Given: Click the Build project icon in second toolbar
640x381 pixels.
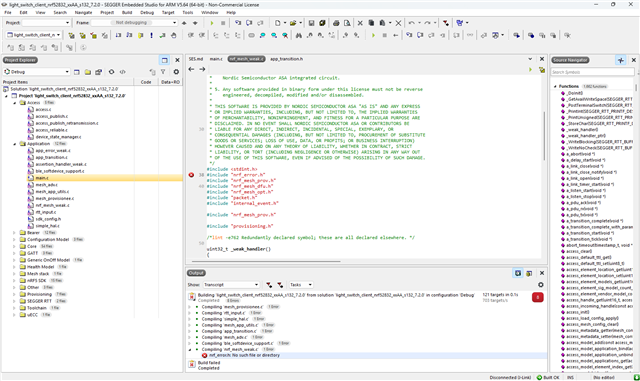Looking at the screenshot, I should [x=71, y=36].
